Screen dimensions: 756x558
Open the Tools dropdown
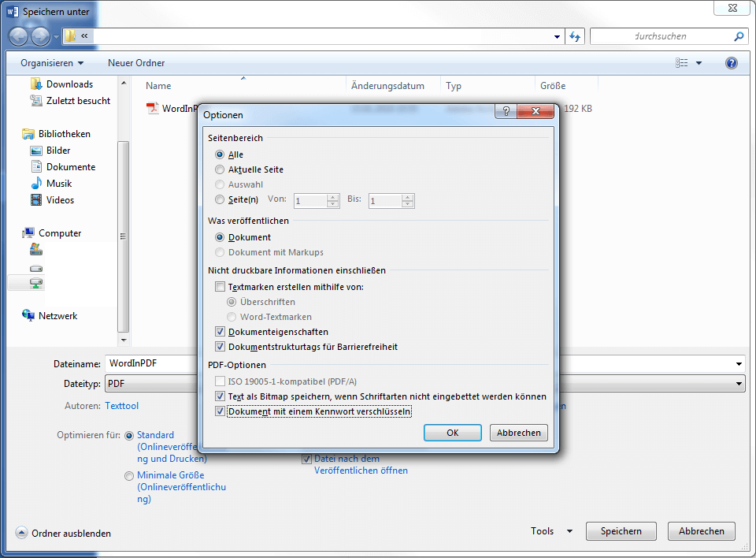pos(551,531)
